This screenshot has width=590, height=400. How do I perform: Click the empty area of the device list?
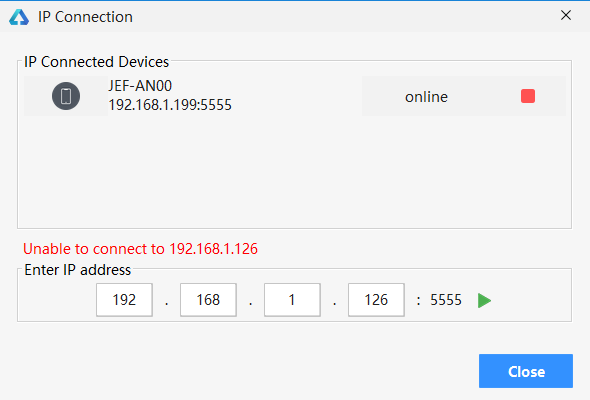294,171
